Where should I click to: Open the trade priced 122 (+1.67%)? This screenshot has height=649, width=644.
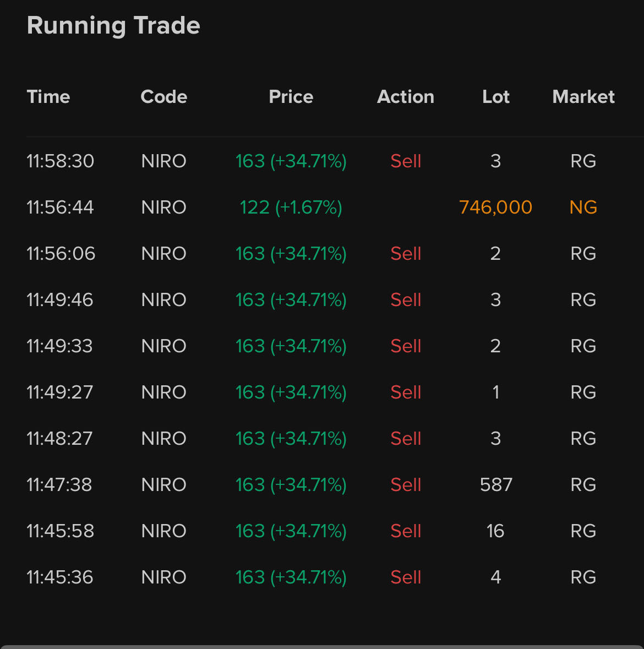291,208
